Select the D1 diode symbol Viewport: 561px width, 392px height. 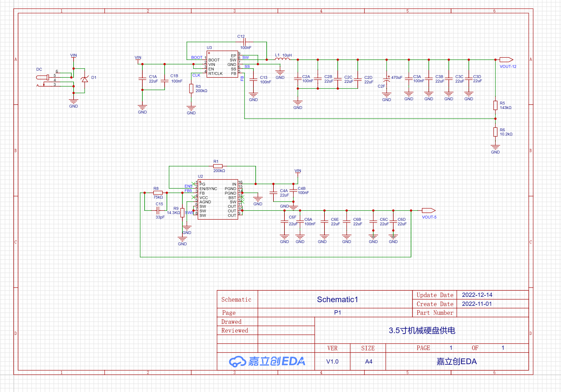click(85, 79)
